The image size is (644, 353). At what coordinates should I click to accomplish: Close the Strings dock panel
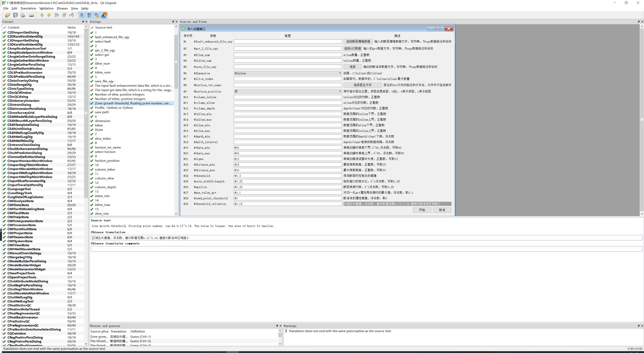coord(176,22)
